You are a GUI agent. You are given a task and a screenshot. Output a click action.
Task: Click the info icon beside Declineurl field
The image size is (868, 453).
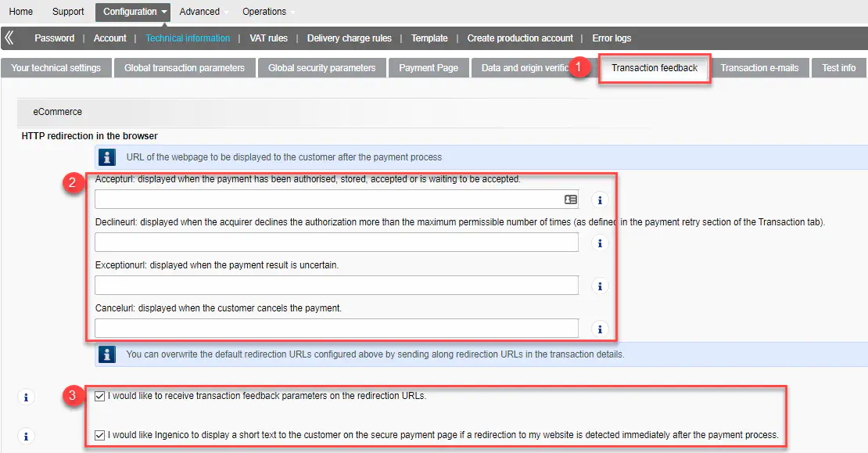pyautogui.click(x=600, y=243)
